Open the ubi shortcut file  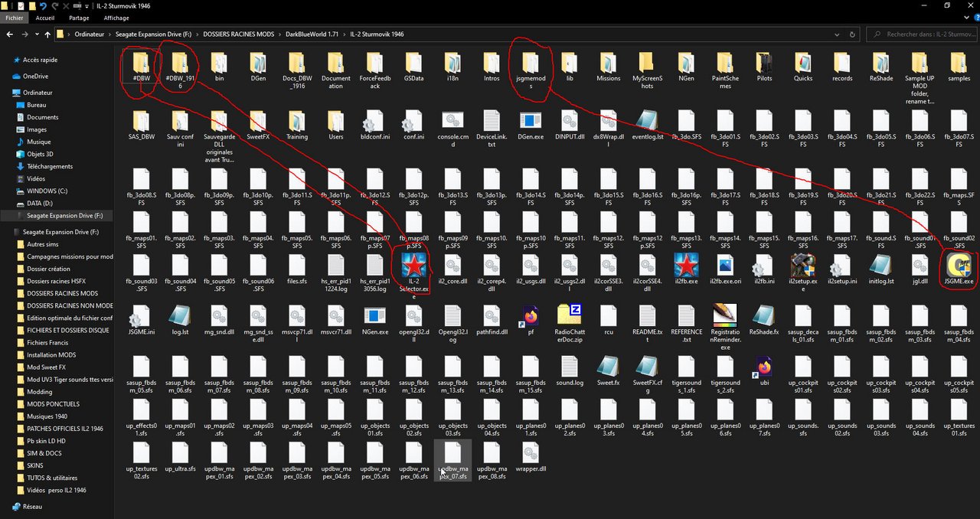click(764, 370)
